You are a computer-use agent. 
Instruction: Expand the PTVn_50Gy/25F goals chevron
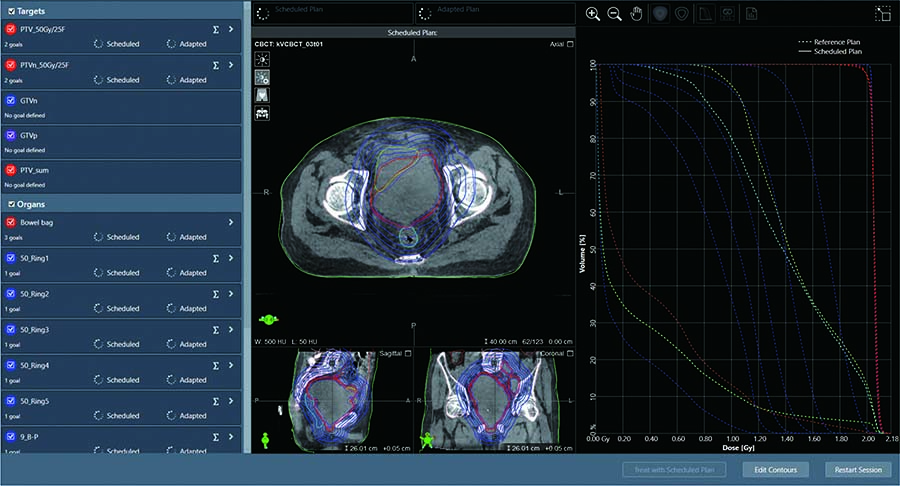(231, 65)
